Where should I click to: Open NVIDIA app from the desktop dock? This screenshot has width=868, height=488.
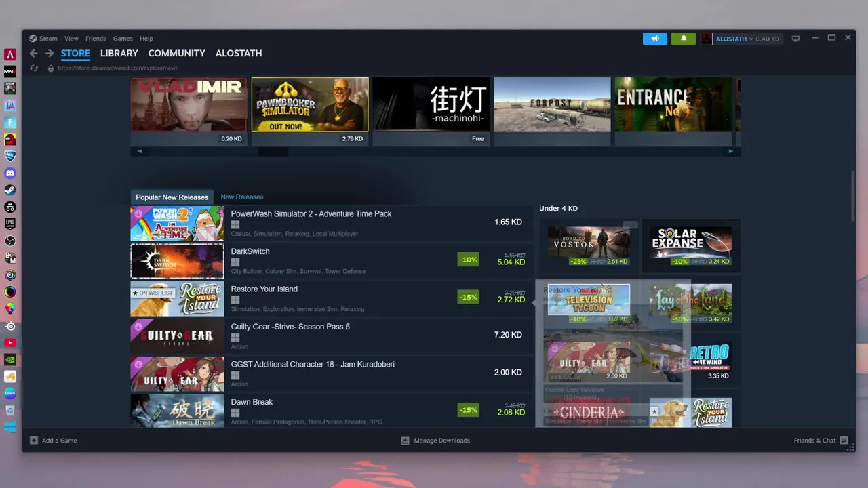tap(10, 360)
